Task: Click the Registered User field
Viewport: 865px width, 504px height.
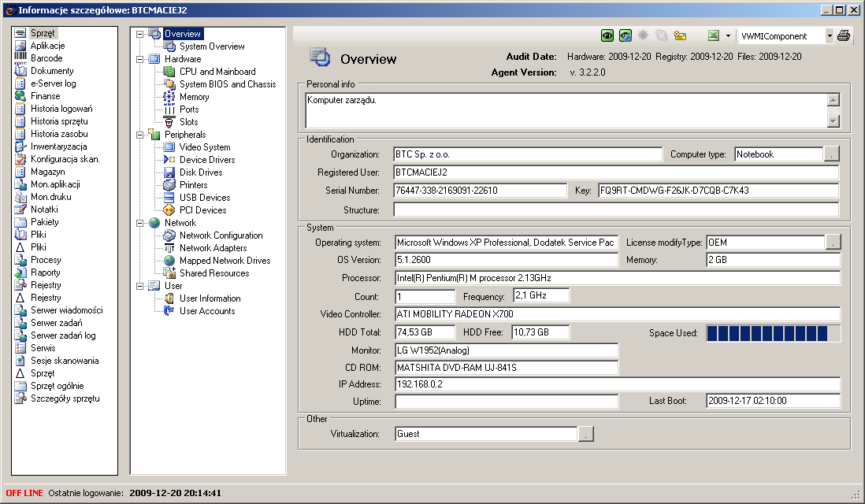Action: [616, 172]
